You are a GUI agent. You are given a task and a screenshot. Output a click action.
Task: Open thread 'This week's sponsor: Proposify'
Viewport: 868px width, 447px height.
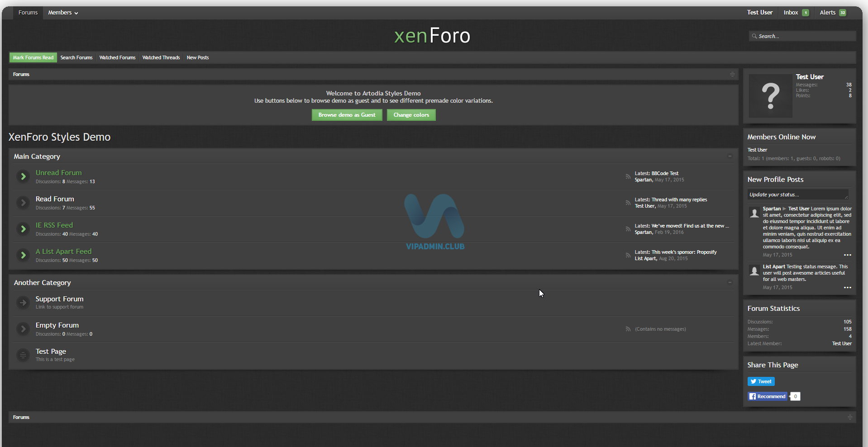pyautogui.click(x=684, y=252)
